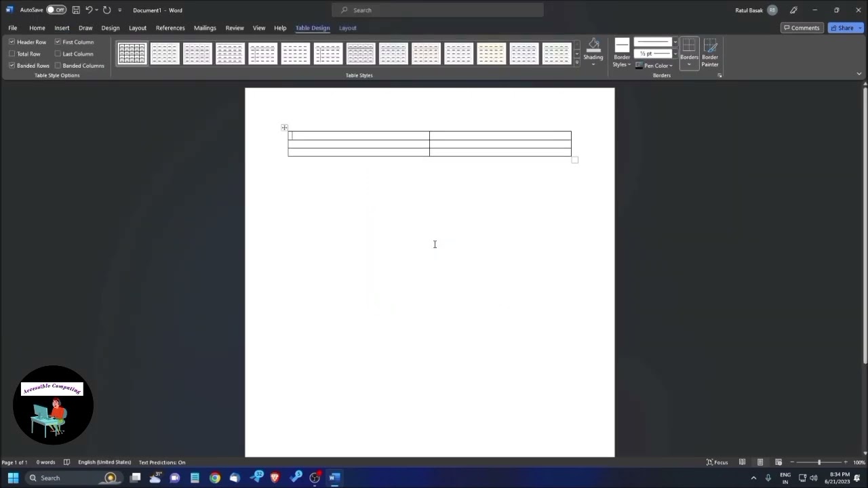Click the zoom out minus button
Screen dimensions: 868x488
[792, 462]
